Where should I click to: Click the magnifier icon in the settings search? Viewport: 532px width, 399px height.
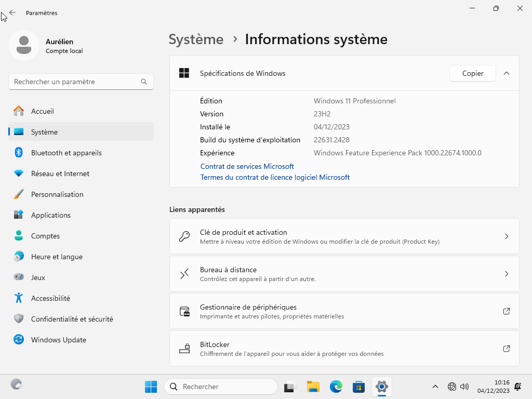click(x=144, y=82)
